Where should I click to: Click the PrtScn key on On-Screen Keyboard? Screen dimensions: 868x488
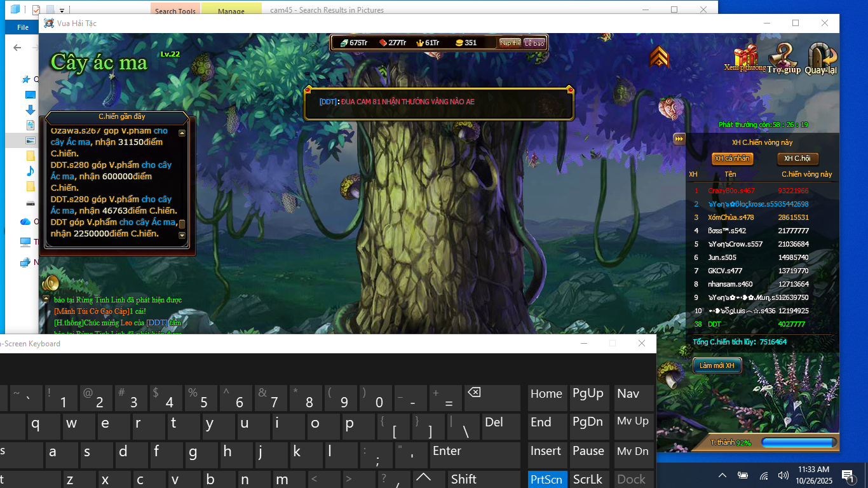point(546,479)
